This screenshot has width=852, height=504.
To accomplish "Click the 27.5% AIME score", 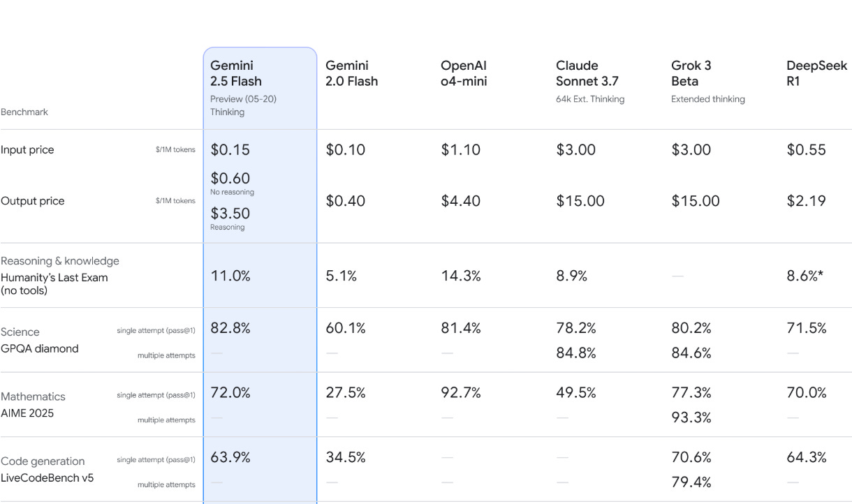I will coord(346,393).
